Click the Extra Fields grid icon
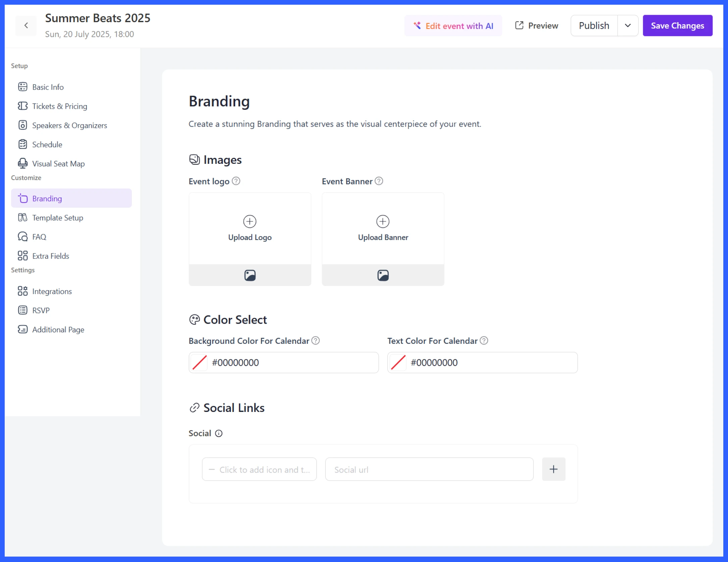Screen dimensions: 728x562 pyautogui.click(x=22, y=256)
